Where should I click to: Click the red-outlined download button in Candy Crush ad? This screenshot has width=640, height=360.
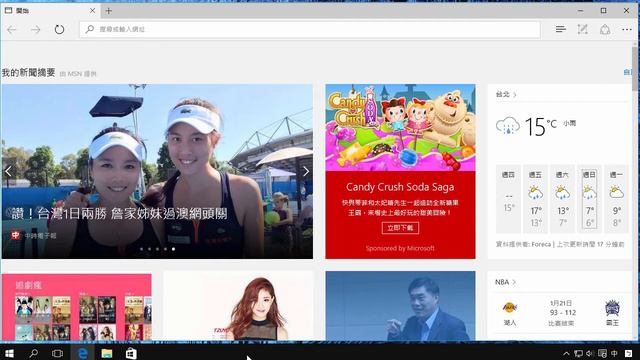pyautogui.click(x=400, y=228)
